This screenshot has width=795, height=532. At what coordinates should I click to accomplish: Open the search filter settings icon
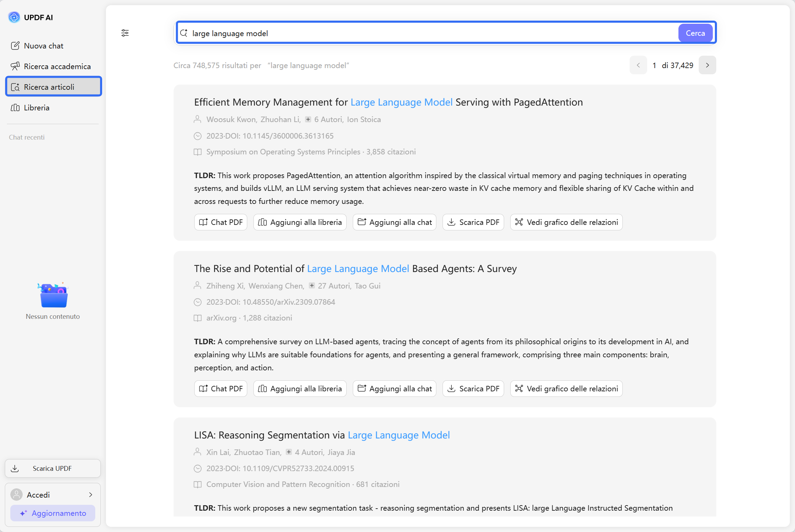tap(125, 33)
